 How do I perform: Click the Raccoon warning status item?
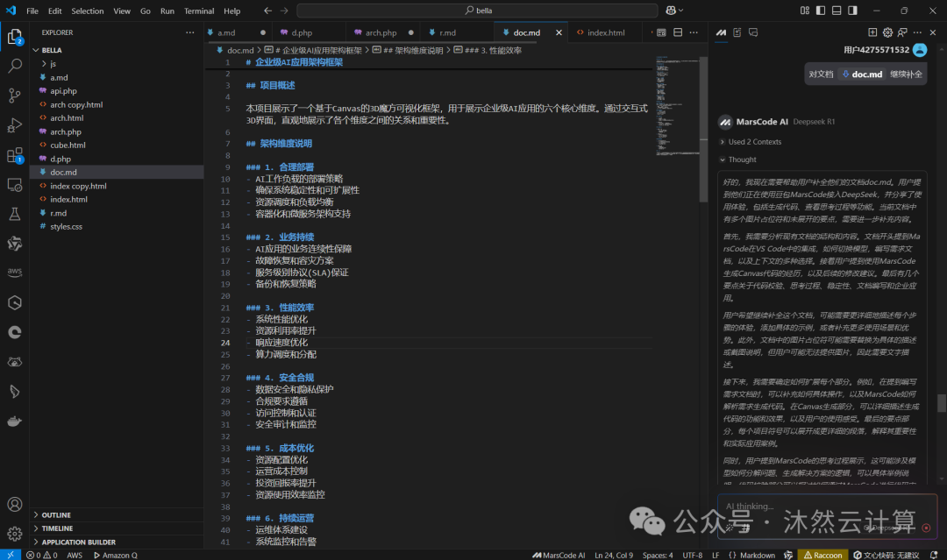coord(822,555)
